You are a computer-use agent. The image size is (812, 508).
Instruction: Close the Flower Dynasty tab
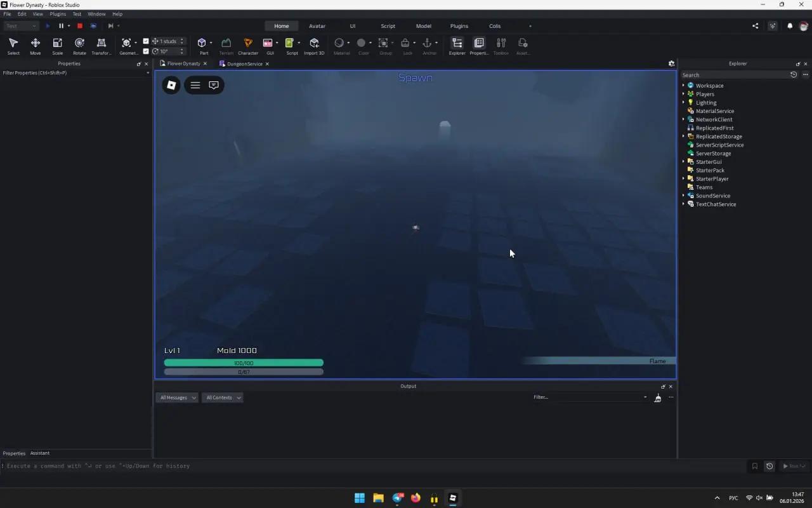(x=205, y=64)
